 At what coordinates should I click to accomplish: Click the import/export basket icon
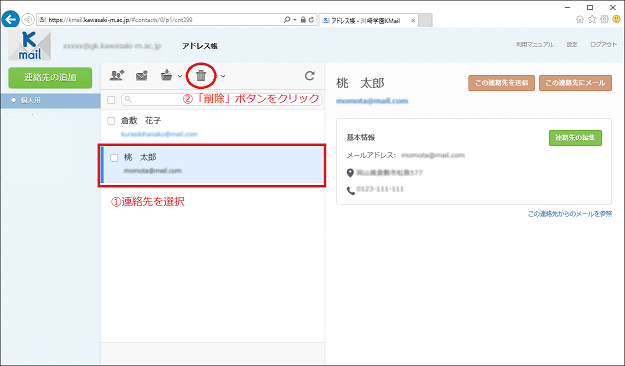click(x=167, y=75)
